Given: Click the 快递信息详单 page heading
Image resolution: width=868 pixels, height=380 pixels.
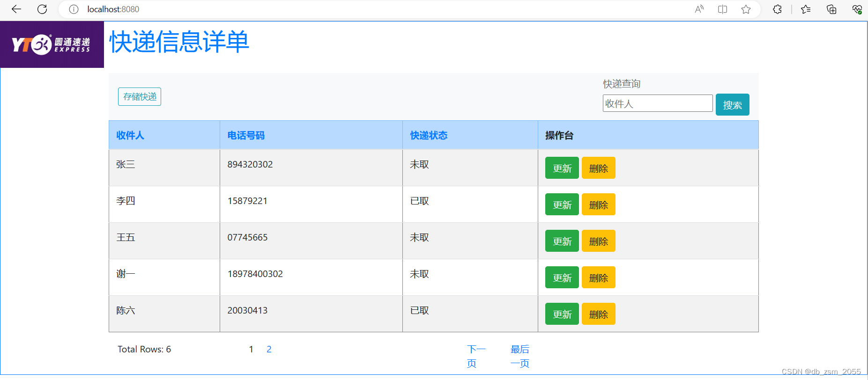Looking at the screenshot, I should 179,42.
